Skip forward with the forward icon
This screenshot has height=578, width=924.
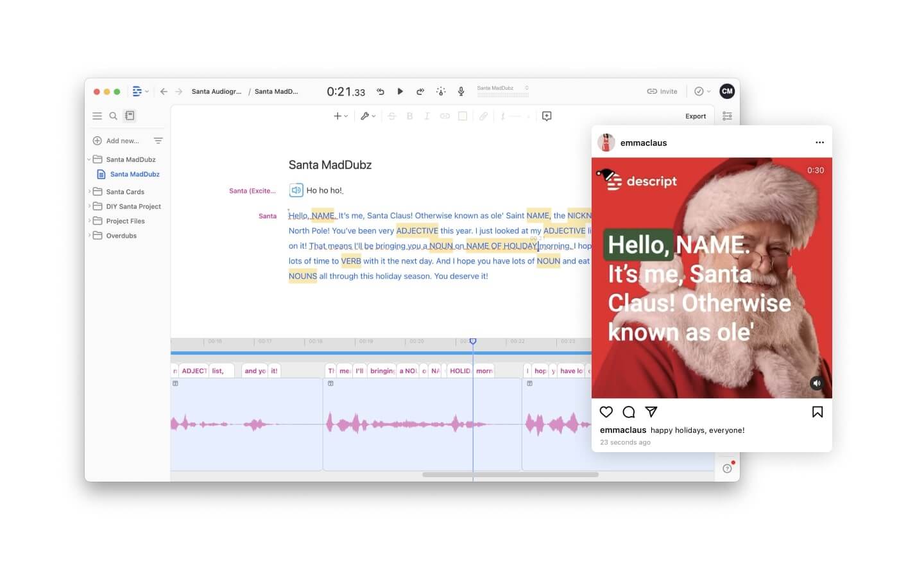420,92
